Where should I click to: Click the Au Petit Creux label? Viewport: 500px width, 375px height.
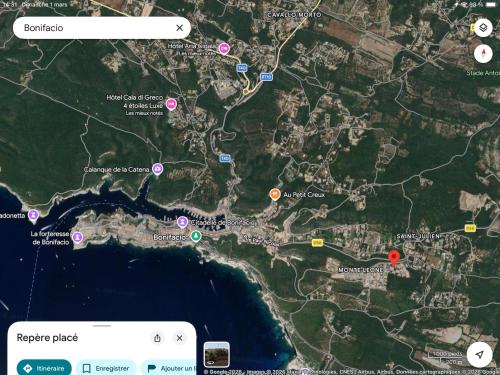304,195
